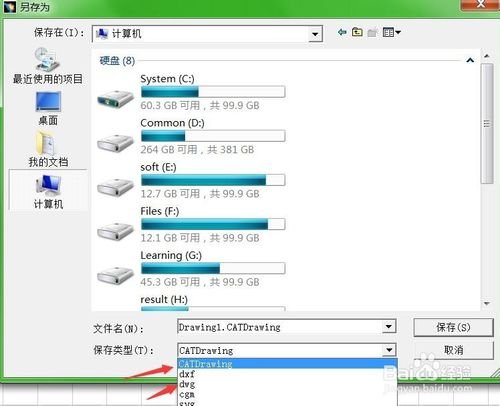Open Recent Items (最近使用的项目) location
Viewport: 500px width, 406px height.
[48, 65]
